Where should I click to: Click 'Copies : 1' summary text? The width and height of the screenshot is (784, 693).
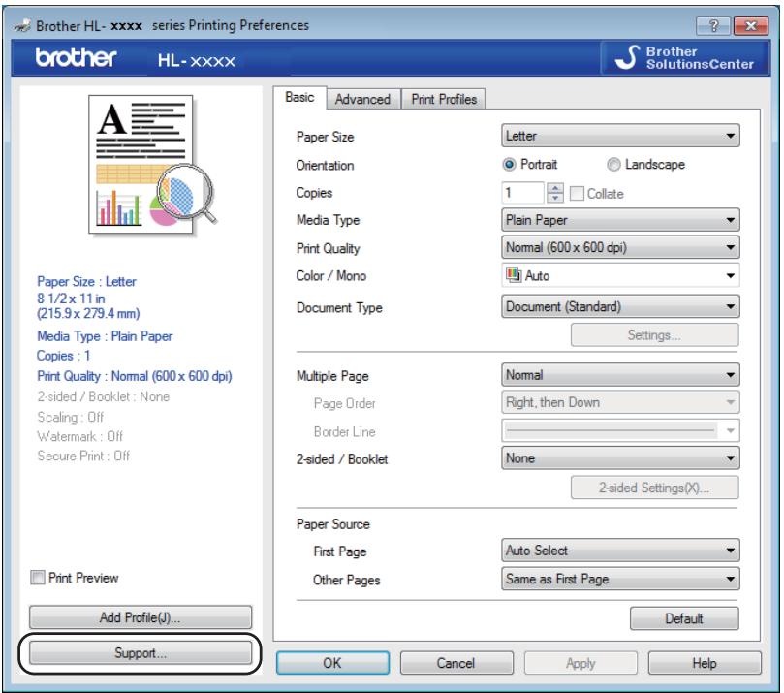(64, 356)
